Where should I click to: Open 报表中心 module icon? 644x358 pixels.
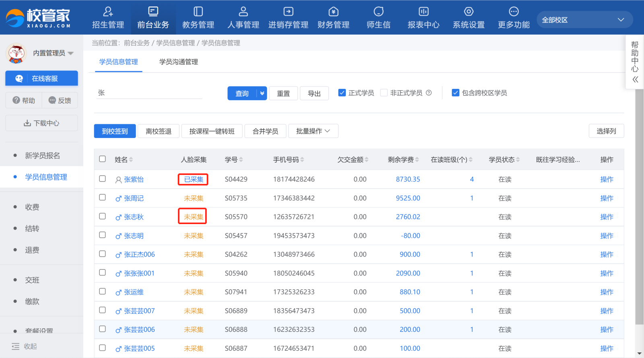(x=423, y=11)
